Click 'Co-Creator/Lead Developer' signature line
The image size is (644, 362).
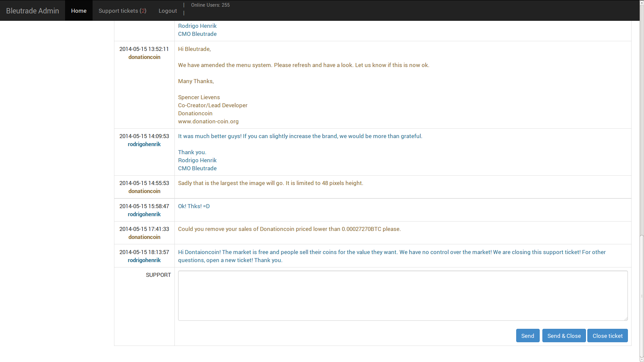coord(213,105)
